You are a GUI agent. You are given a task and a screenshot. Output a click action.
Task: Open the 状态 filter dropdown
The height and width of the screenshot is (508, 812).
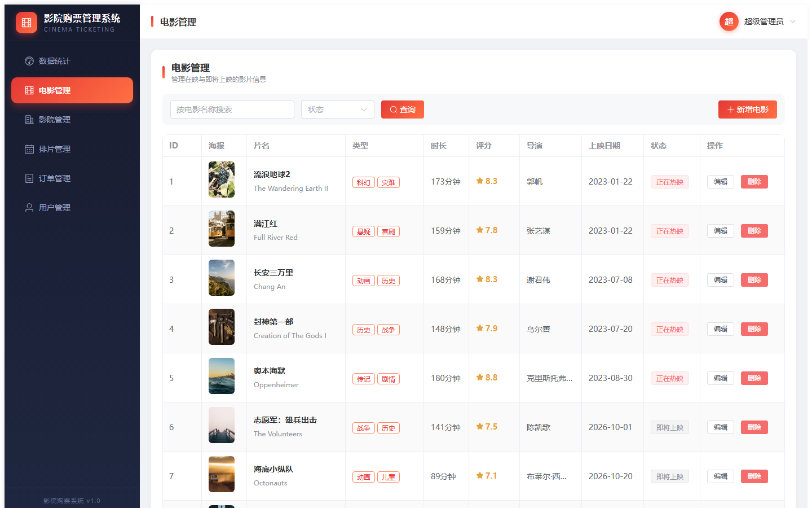(x=338, y=110)
